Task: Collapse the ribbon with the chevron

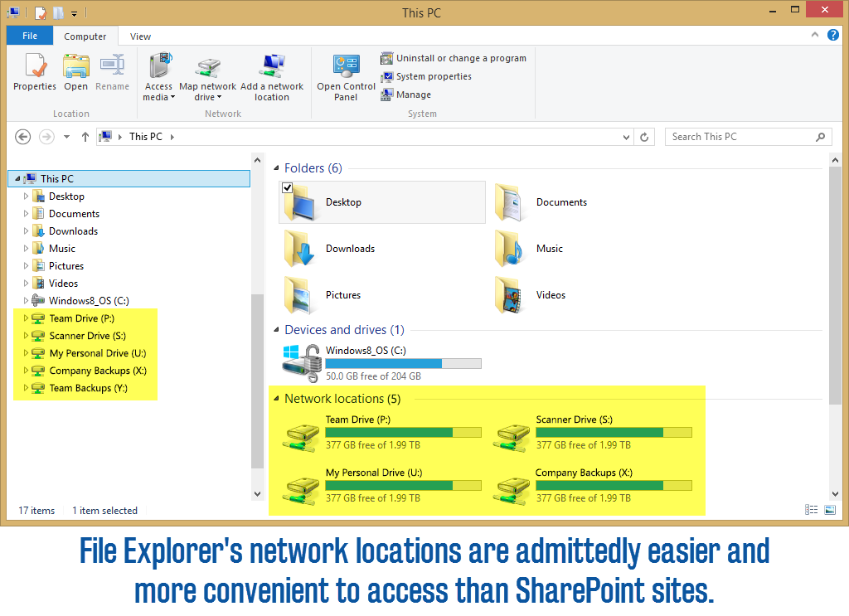Action: [813, 36]
